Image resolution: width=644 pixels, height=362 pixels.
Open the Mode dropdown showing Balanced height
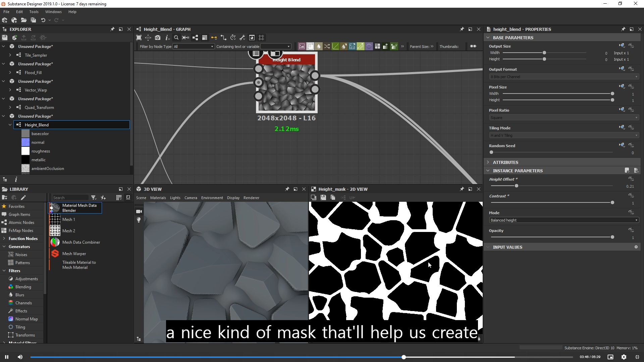[x=563, y=220]
